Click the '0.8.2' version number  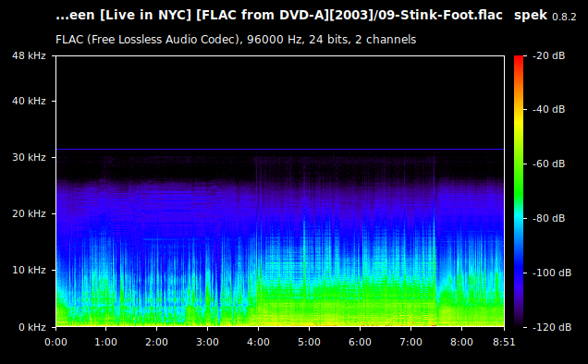coord(564,17)
